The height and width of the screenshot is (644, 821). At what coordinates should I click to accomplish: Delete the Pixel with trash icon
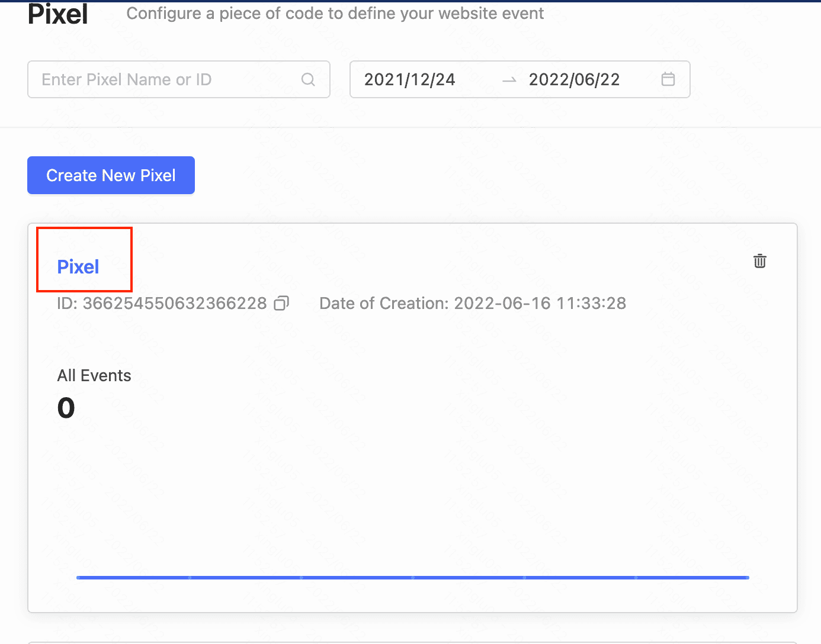click(x=759, y=261)
